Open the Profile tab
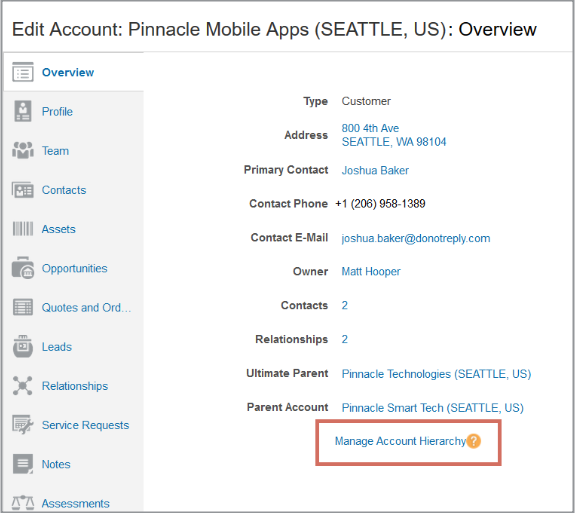Image resolution: width=575 pixels, height=513 pixels. pos(57,111)
